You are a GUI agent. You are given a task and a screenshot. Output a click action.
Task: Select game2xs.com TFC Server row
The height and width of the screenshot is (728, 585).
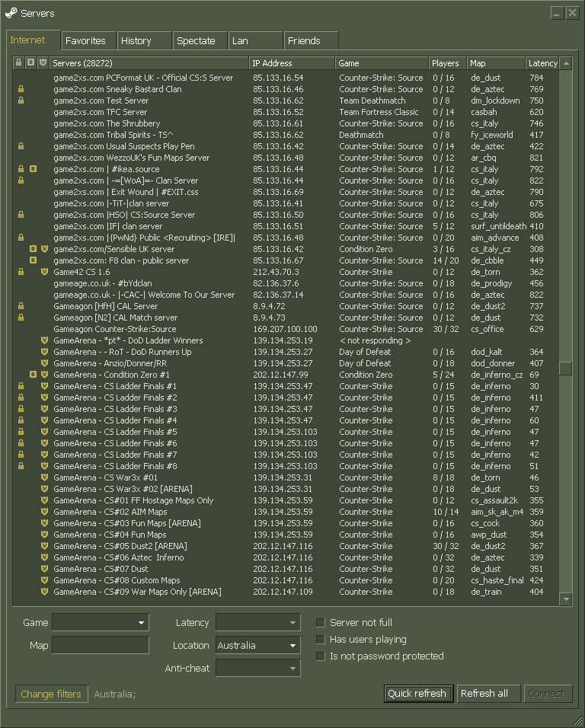286,112
